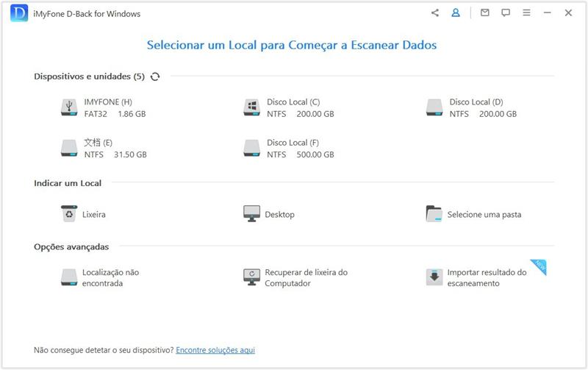The image size is (588, 370).
Task: Select Recuperar de lixeira do Computador
Action: (295, 277)
